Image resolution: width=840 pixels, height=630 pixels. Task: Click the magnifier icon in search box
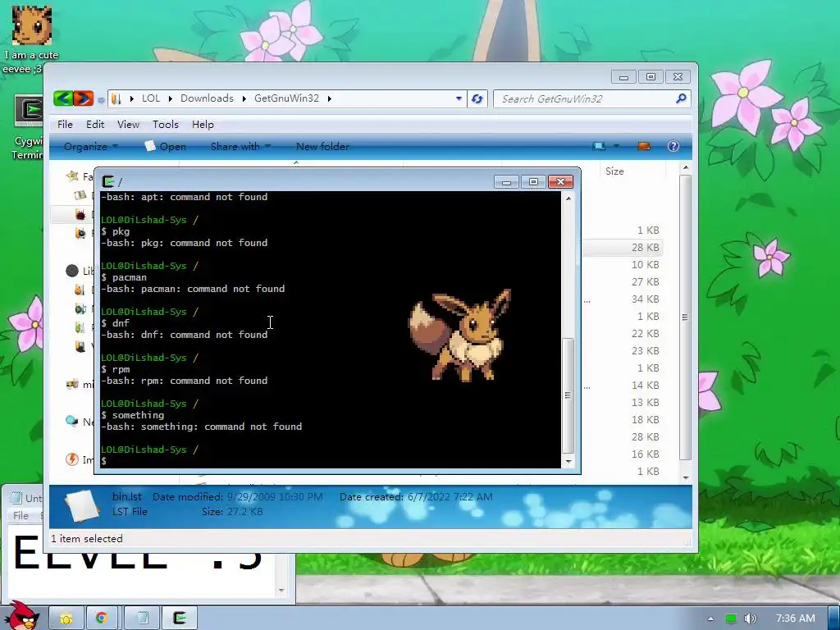click(x=681, y=98)
